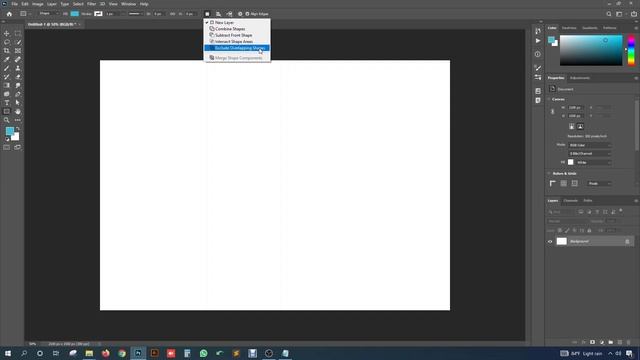Viewport: 640px width, 360px height.
Task: Select the Gradient tool
Action: [7, 85]
